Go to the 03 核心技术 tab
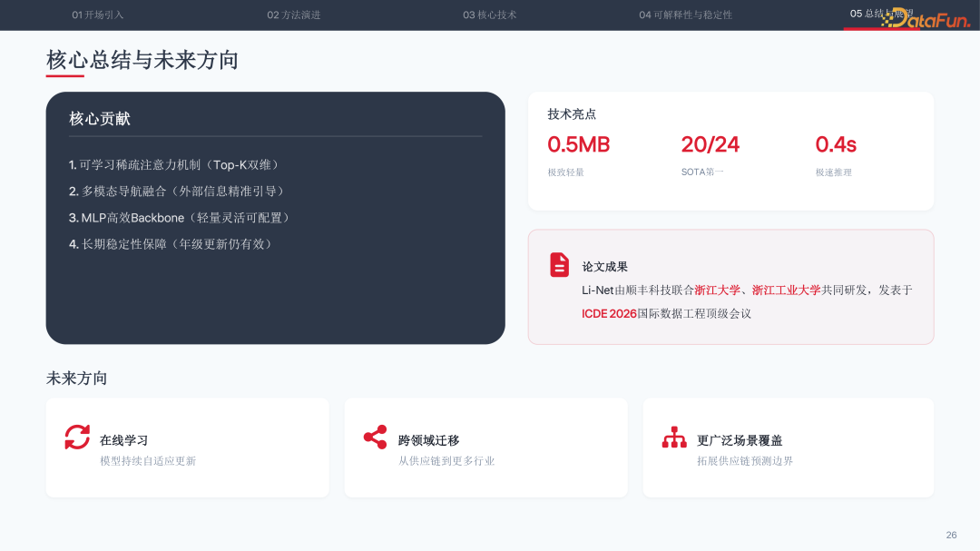 (x=489, y=15)
